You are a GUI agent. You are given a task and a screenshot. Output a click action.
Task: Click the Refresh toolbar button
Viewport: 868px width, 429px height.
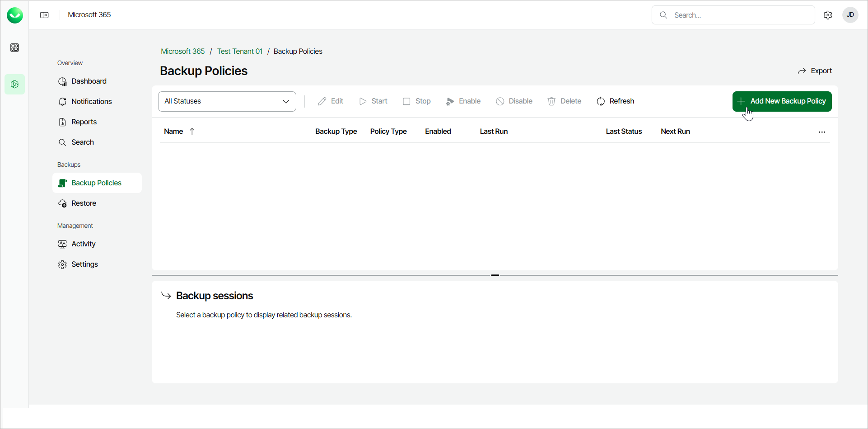click(615, 101)
